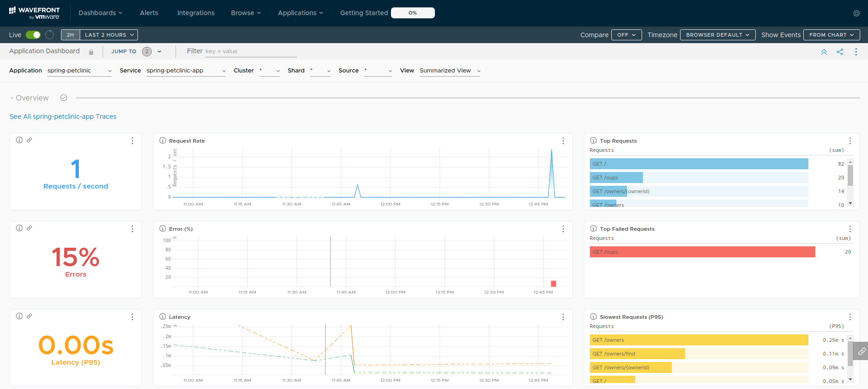Click the Jump To button

coord(124,51)
